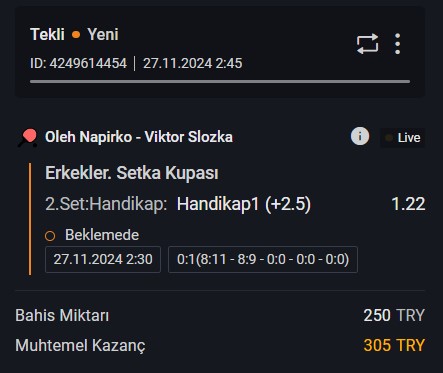
Task: Click the Handikap1 (+2.5) selection
Action: click(x=244, y=204)
